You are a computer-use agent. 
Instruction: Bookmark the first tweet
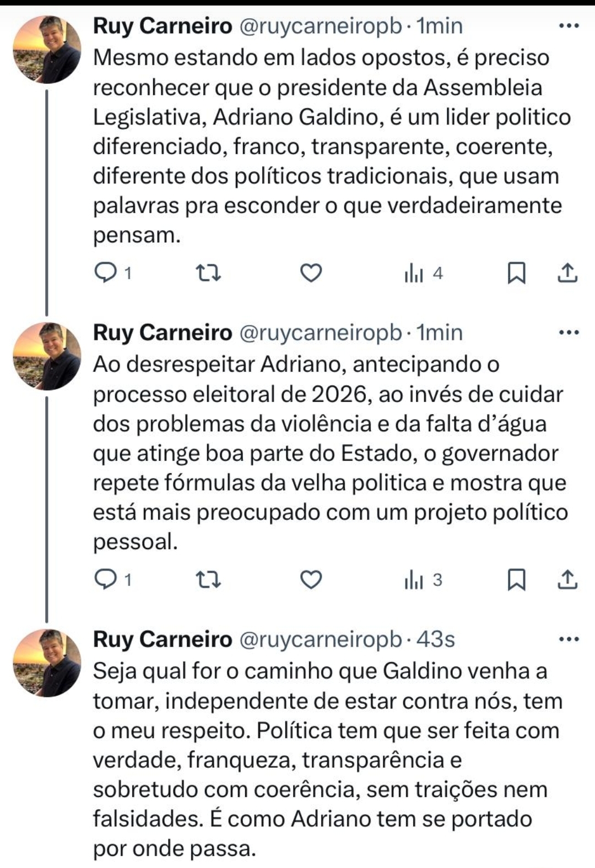coord(516,273)
